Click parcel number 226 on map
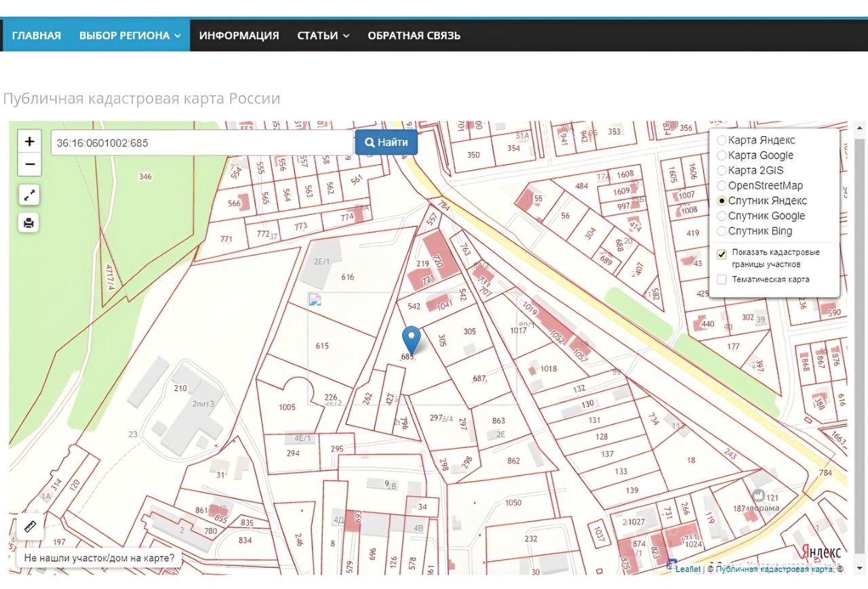This screenshot has width=868, height=589. click(x=331, y=397)
